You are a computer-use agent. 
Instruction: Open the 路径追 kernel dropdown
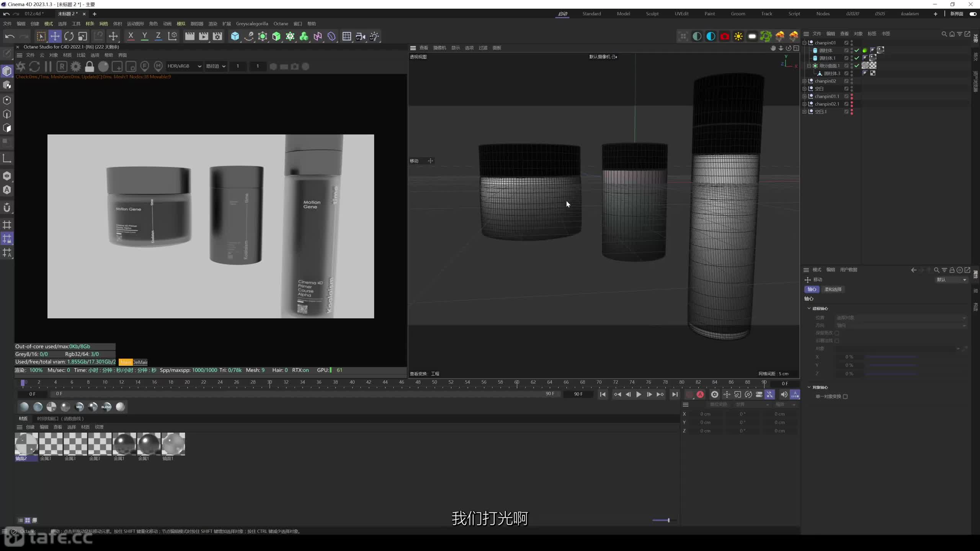[x=216, y=66]
